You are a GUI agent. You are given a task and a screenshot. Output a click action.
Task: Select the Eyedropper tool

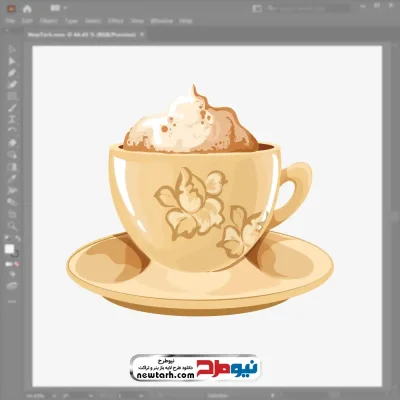click(12, 178)
